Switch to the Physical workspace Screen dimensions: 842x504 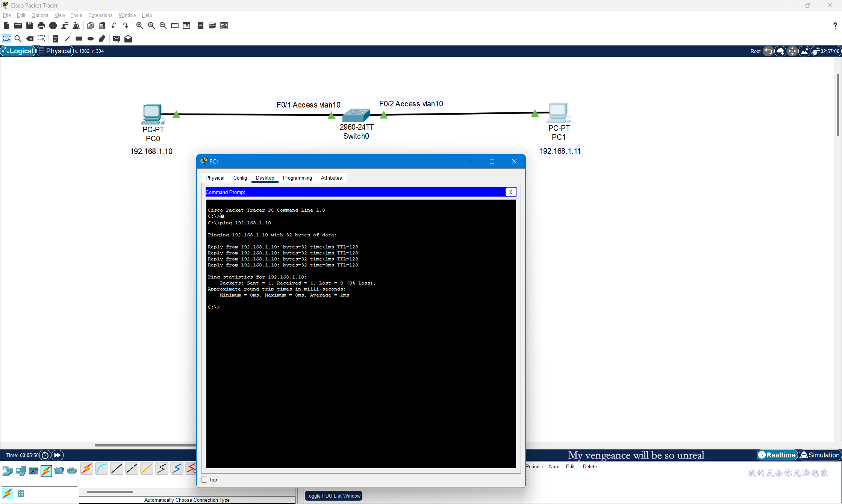tap(55, 51)
